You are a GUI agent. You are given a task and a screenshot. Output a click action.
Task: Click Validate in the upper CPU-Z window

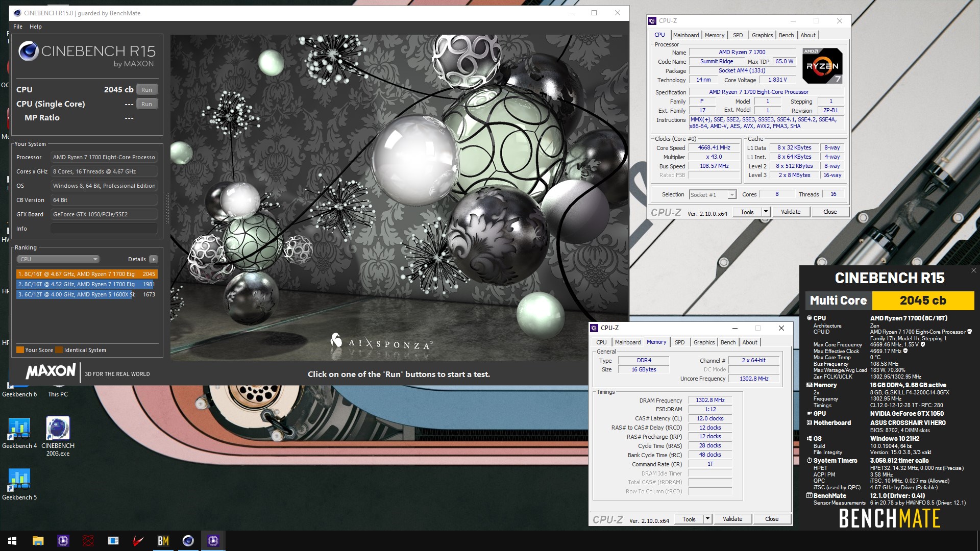[791, 212]
